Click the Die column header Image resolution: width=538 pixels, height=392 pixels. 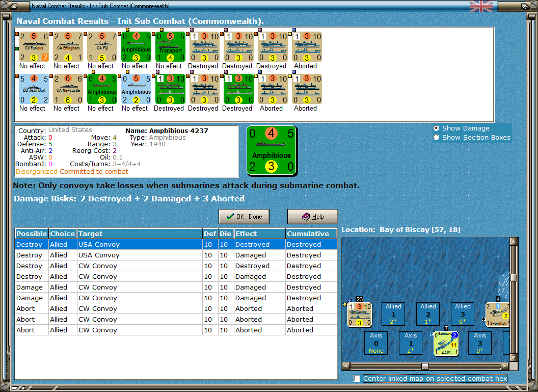(225, 233)
